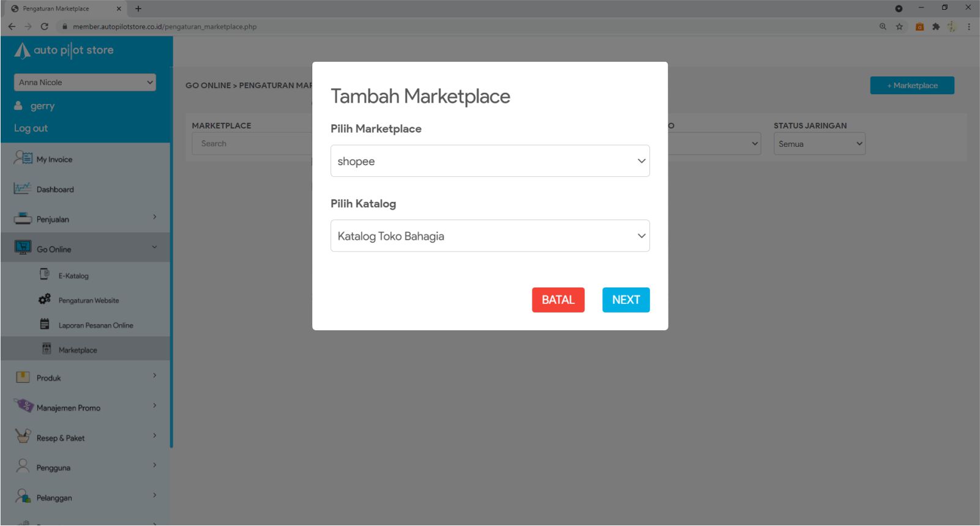Click the Pengaturan Website gears icon
This screenshot has height=526, width=980.
point(45,300)
